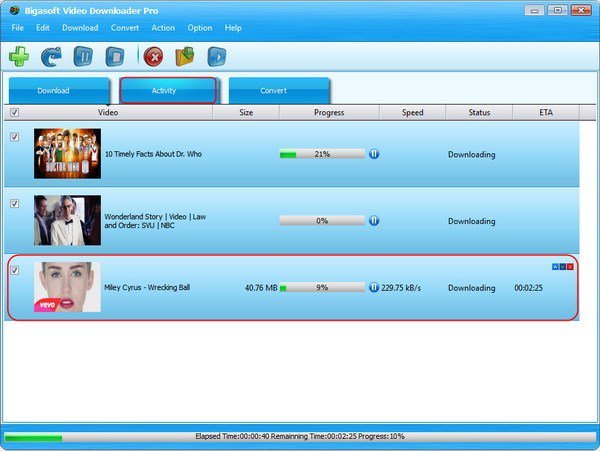600x451 pixels.
Task: Open the Option menu
Action: click(200, 28)
